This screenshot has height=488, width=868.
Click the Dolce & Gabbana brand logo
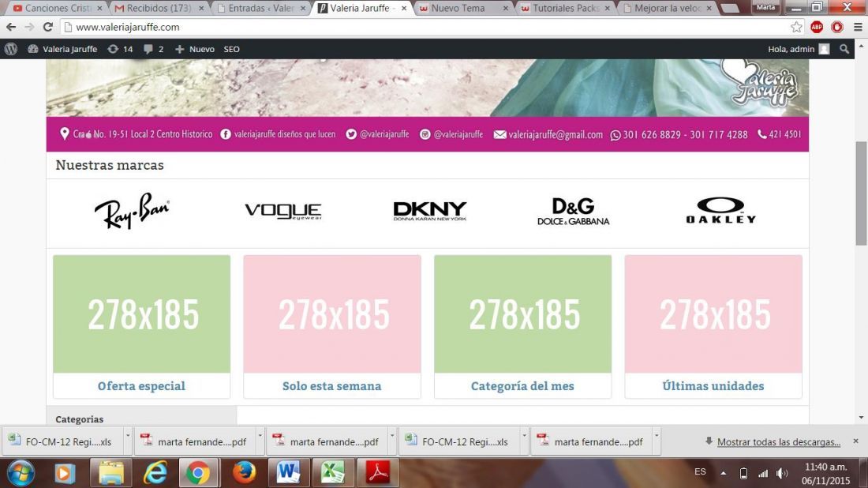(x=573, y=212)
